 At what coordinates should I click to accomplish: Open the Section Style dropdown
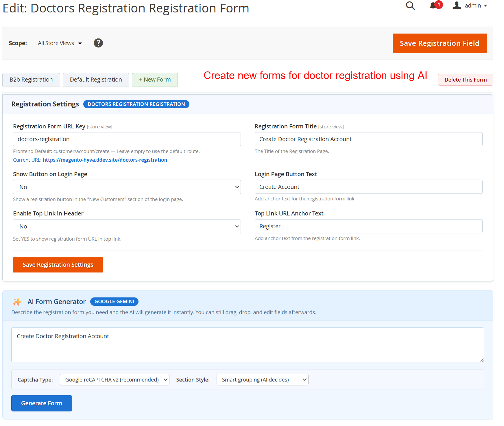point(262,380)
